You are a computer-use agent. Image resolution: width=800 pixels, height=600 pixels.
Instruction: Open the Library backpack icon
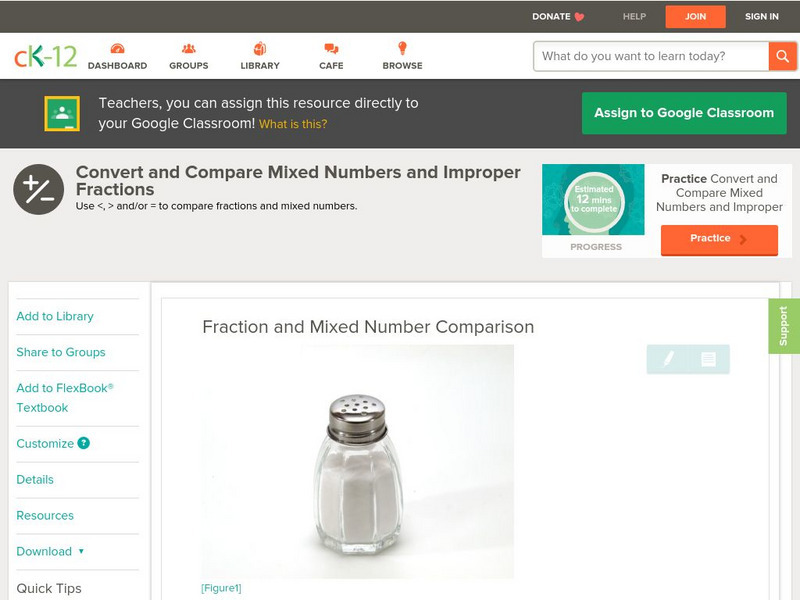(260, 48)
